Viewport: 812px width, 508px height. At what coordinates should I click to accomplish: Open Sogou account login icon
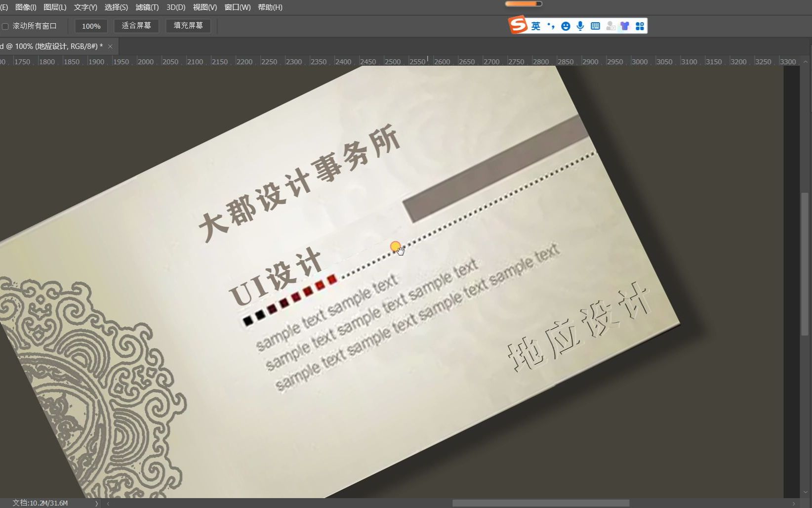tap(610, 26)
